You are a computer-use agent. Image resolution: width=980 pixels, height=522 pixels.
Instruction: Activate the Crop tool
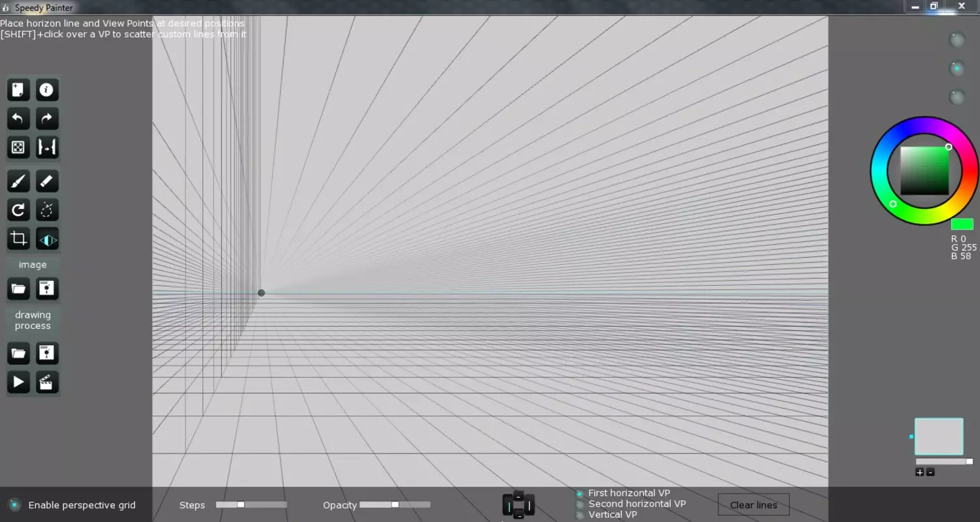[18, 239]
